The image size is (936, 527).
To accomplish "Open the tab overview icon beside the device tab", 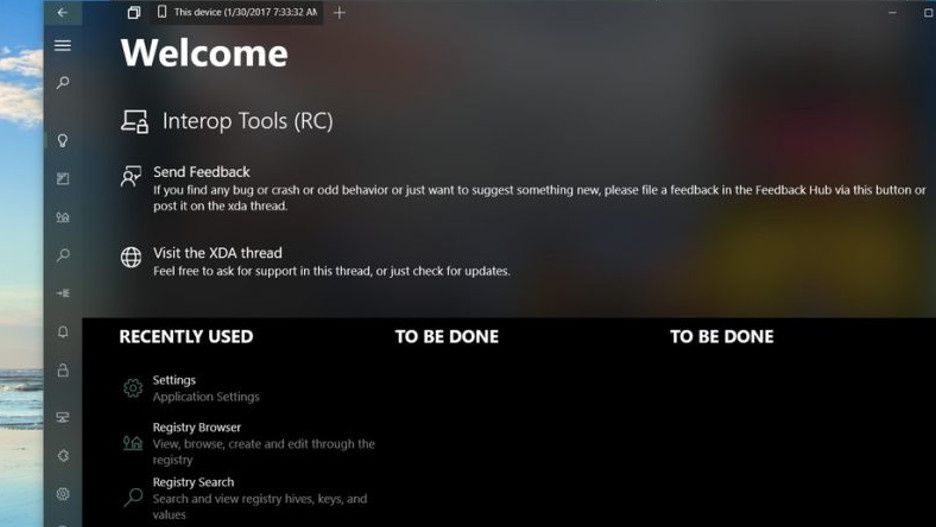I will pyautogui.click(x=134, y=12).
